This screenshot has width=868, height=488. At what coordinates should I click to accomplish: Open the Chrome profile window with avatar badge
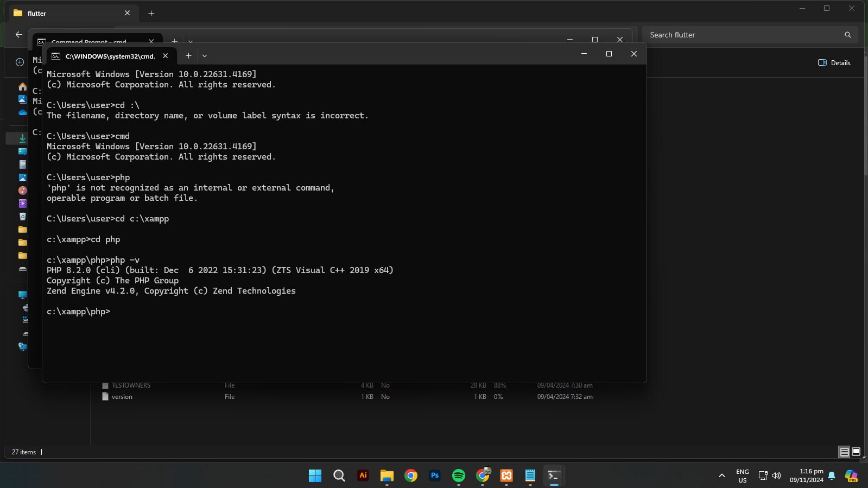pos(483,476)
